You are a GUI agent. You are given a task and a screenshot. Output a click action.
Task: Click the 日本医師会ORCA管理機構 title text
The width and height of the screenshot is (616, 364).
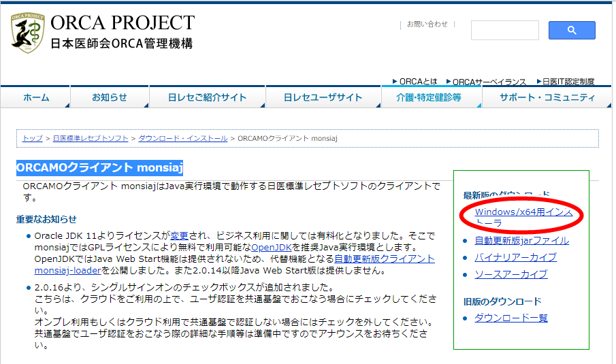[122, 43]
